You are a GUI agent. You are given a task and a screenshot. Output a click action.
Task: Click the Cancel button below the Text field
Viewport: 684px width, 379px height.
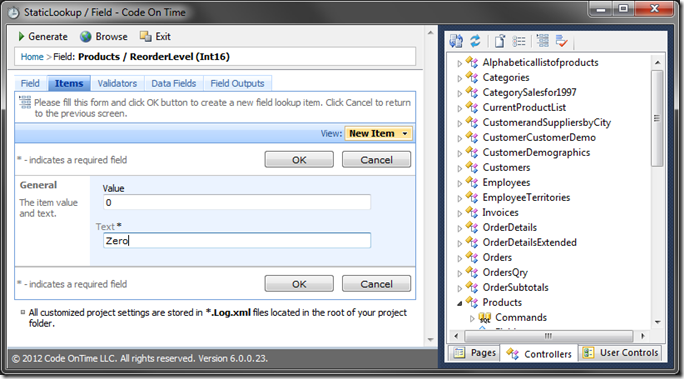click(376, 284)
